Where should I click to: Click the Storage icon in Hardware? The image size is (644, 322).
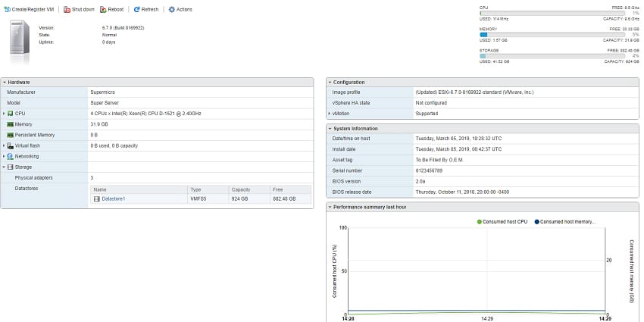(x=11, y=167)
